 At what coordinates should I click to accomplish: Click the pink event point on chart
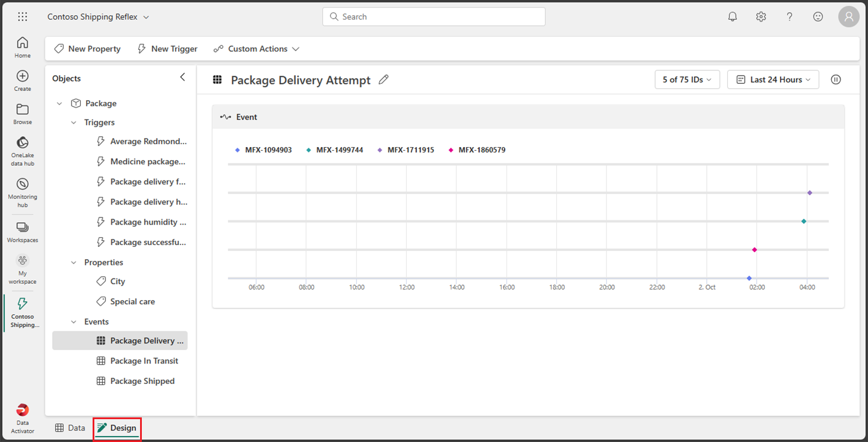[x=754, y=250]
